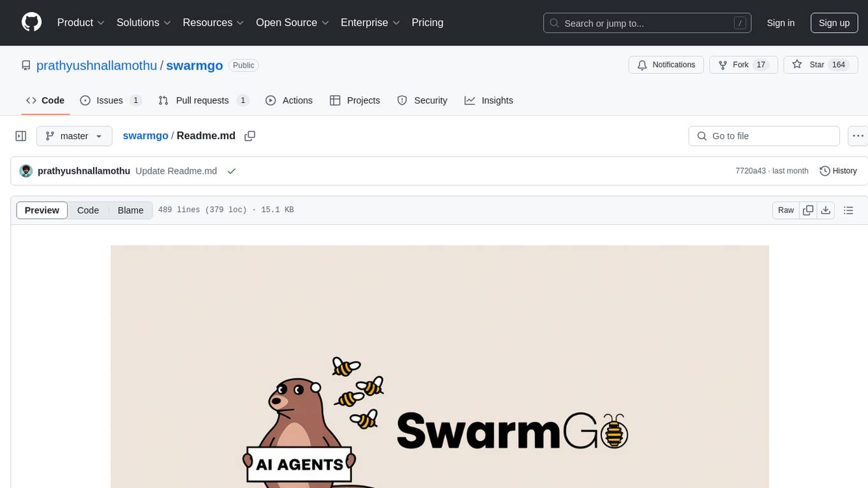Open commit author prathyushnallamothu link

84,171
